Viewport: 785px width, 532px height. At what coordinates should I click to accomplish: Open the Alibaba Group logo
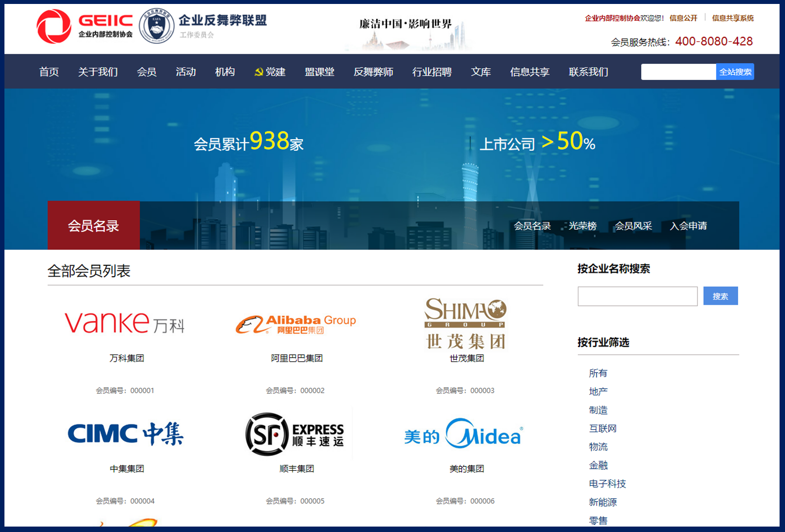point(296,324)
